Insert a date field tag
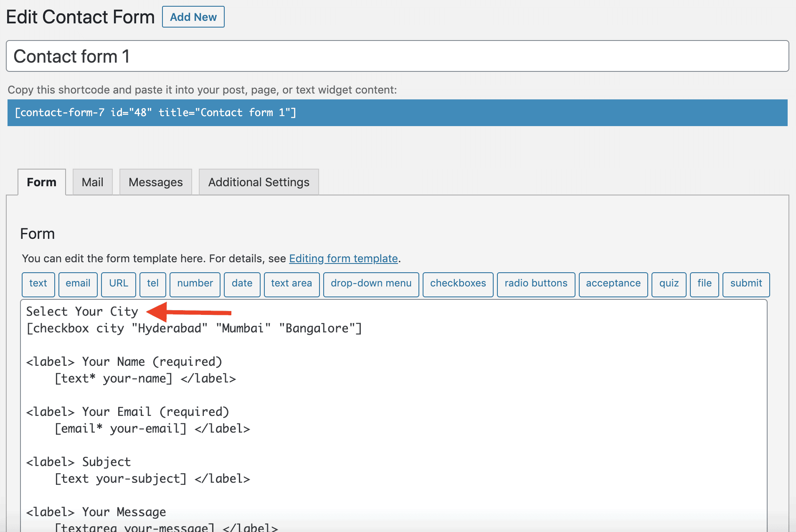Image resolution: width=796 pixels, height=532 pixels. click(x=242, y=284)
